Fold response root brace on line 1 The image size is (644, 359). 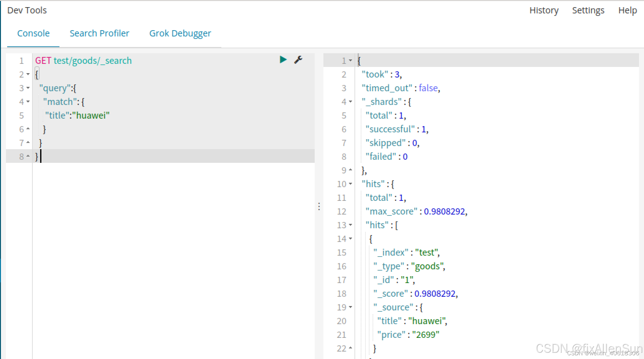pyautogui.click(x=350, y=60)
